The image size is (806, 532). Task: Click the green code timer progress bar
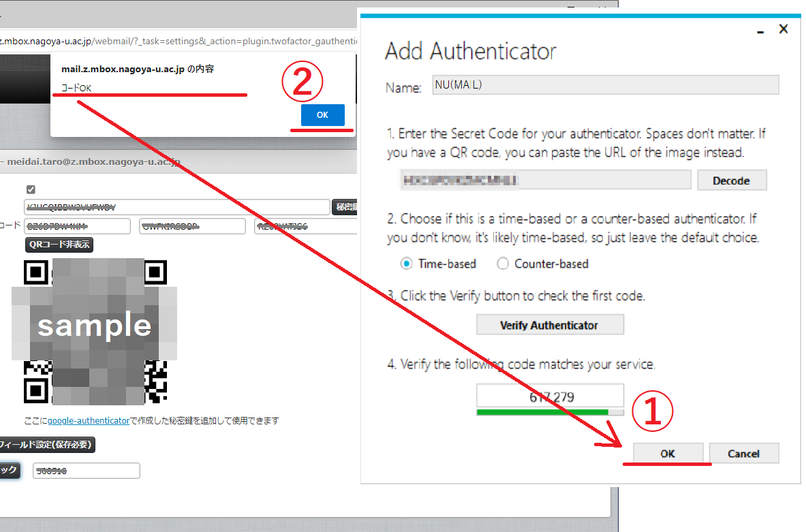pos(542,412)
